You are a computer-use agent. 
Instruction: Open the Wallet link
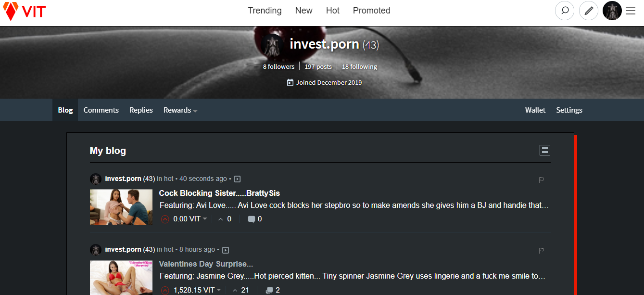click(535, 110)
